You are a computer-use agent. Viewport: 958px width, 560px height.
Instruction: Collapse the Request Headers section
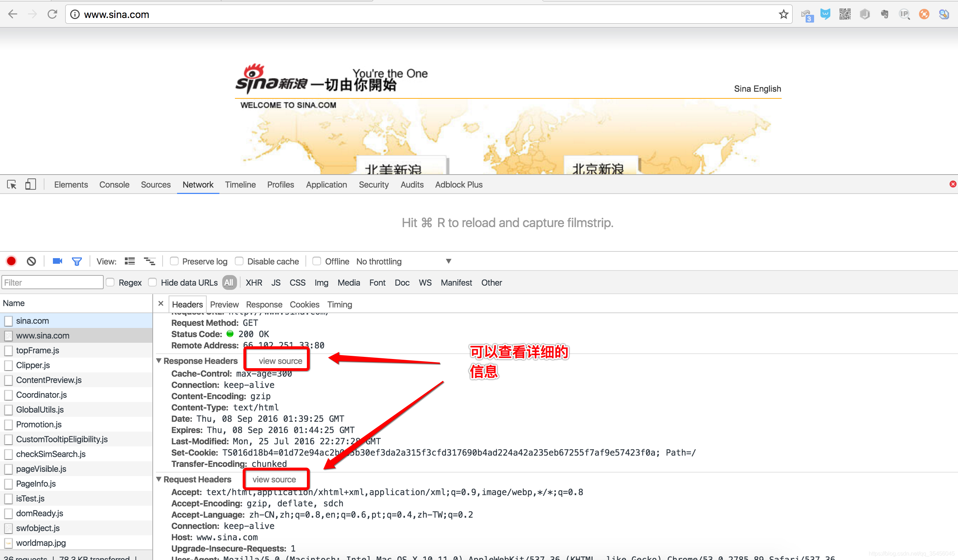click(159, 479)
